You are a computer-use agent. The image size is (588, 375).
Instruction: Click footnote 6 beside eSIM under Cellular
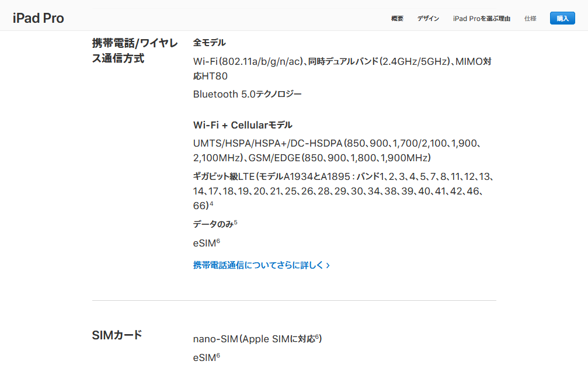click(x=218, y=241)
